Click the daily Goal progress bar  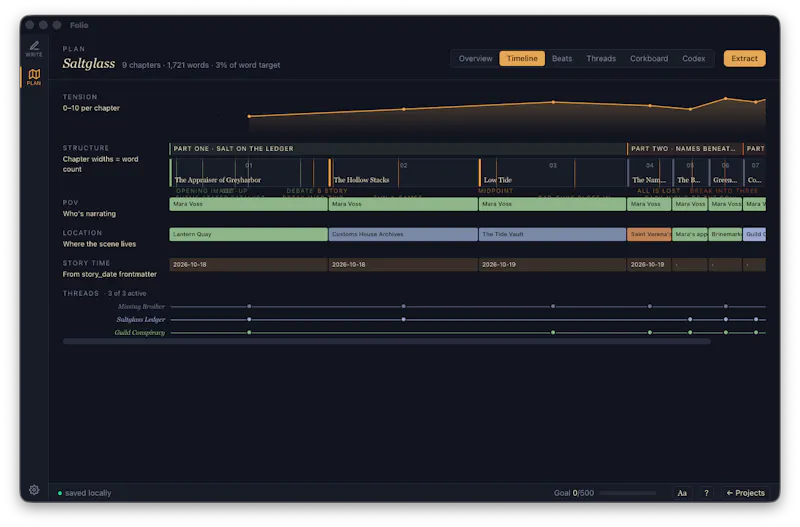point(628,493)
